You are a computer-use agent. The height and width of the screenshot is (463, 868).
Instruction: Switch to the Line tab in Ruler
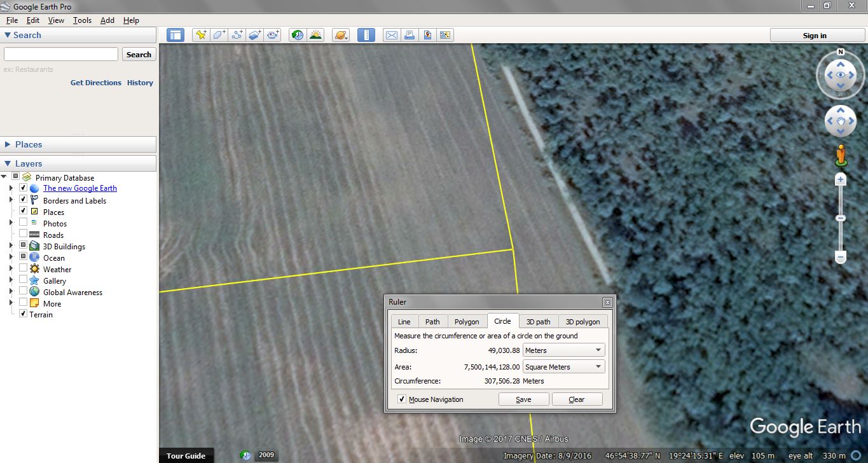click(404, 322)
